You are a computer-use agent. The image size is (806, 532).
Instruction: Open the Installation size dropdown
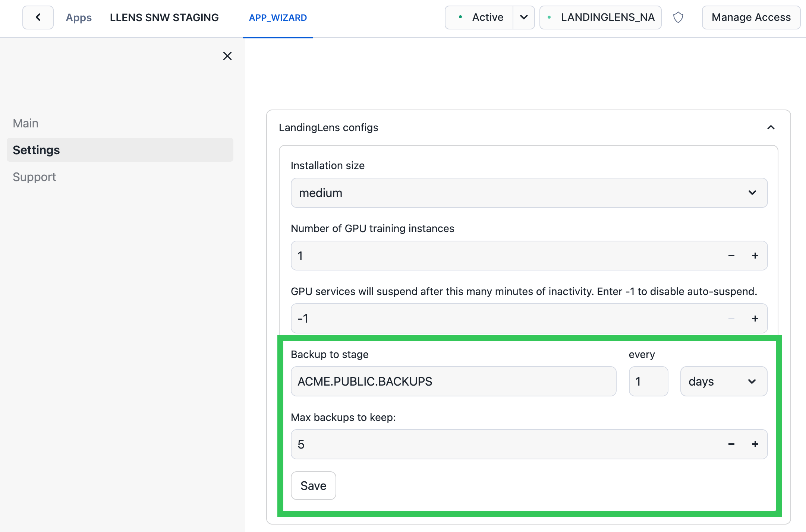click(529, 193)
